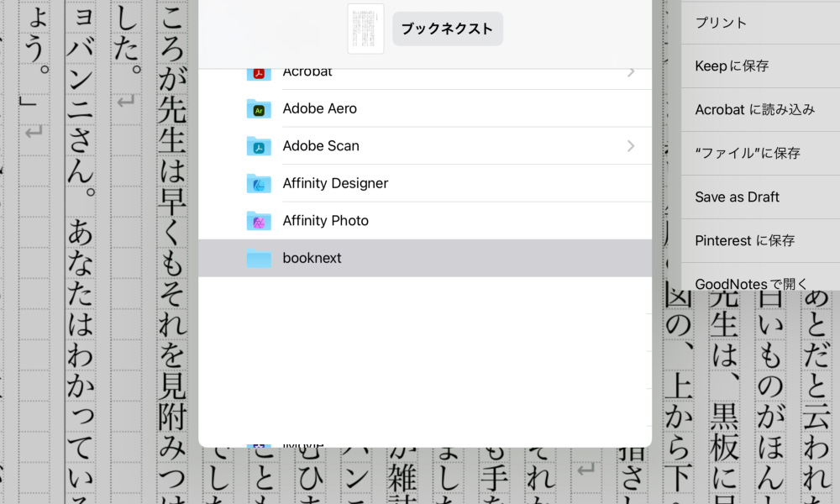The image size is (840, 504).
Task: Click the Adobe Aero folder icon
Action: [259, 108]
